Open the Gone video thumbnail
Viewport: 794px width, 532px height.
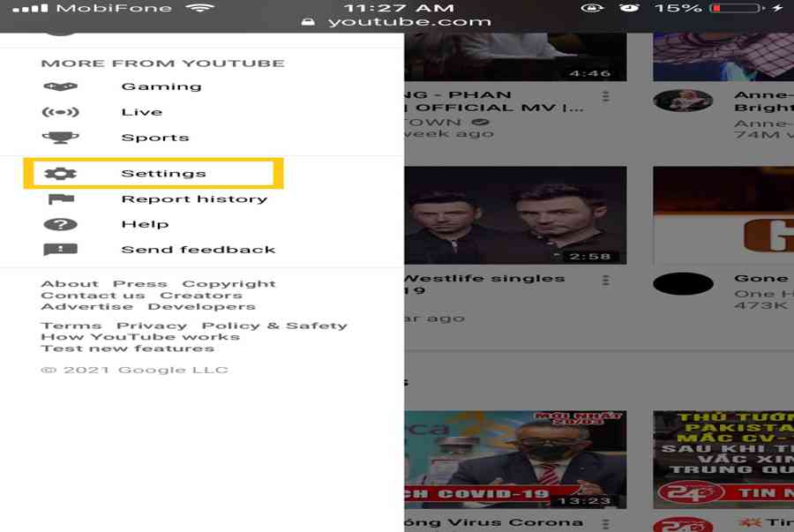(723, 215)
